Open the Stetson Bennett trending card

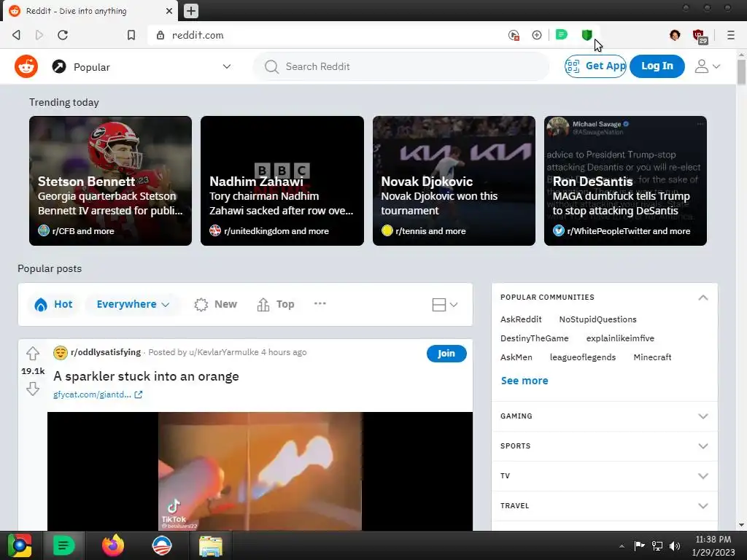pos(111,181)
